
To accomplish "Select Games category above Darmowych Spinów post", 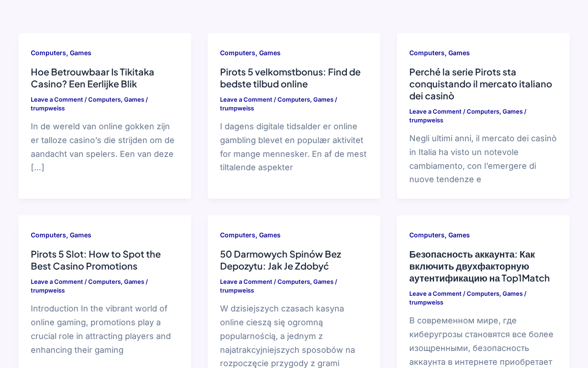I will tap(270, 235).
